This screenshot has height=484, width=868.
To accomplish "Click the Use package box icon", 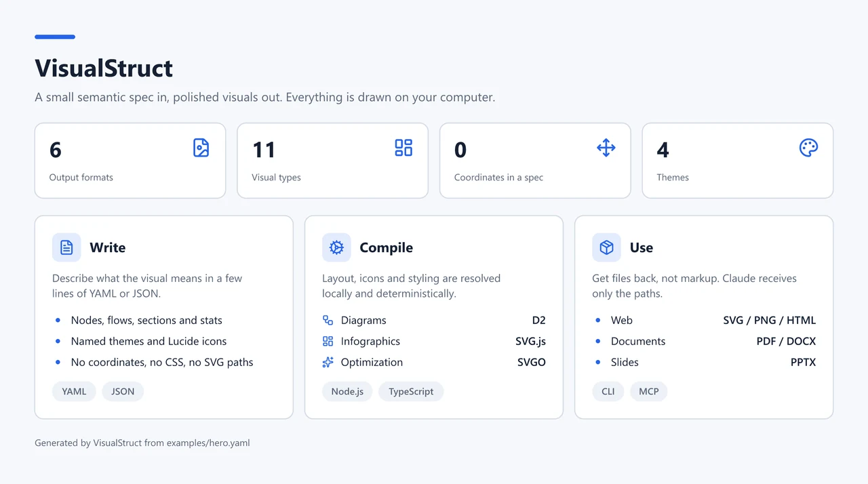I will (x=606, y=247).
